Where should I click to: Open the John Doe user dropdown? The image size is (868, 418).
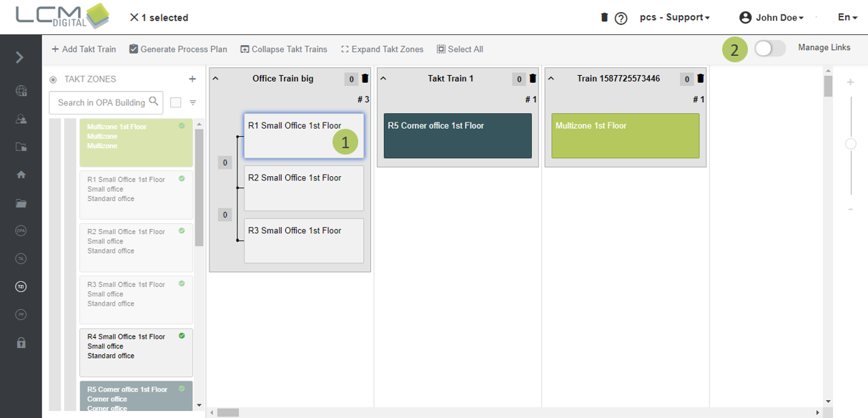click(x=771, y=18)
